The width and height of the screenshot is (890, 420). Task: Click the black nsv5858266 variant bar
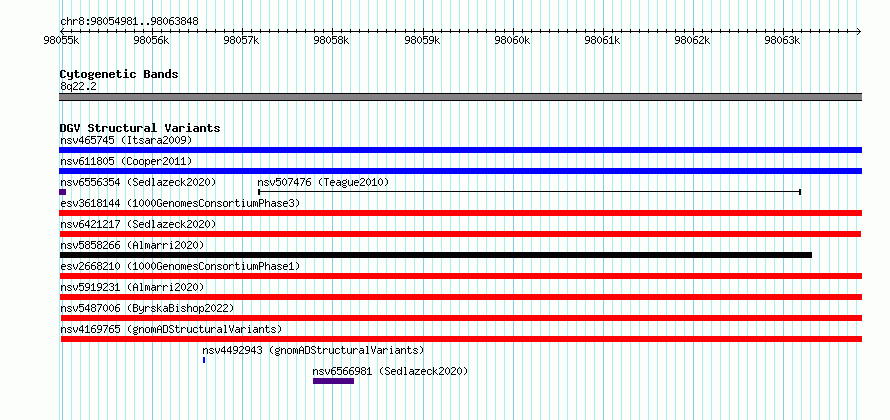(435, 255)
